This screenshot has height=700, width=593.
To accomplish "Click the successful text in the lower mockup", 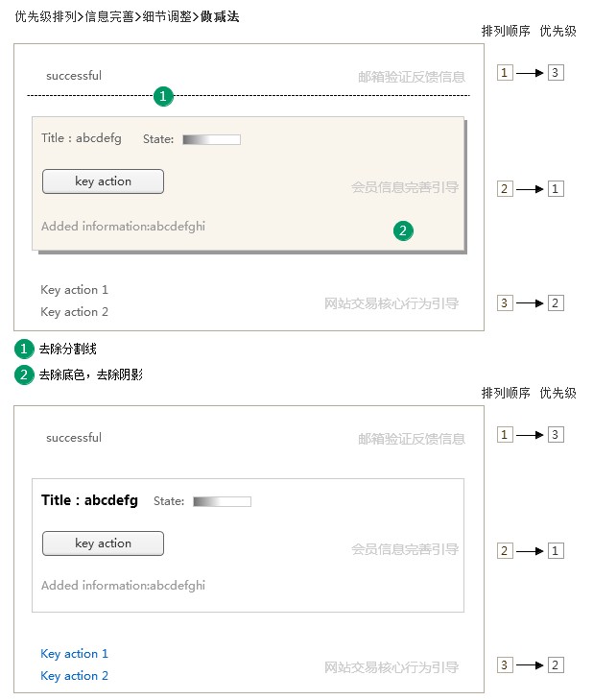I will point(74,438).
